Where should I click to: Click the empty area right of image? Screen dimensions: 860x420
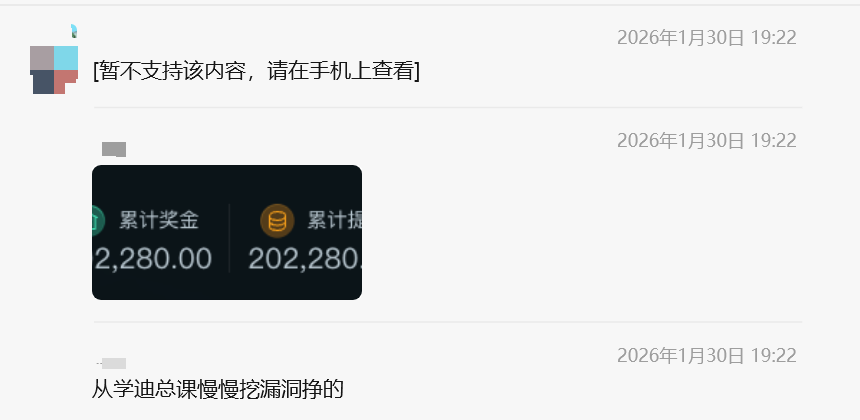[581, 232]
